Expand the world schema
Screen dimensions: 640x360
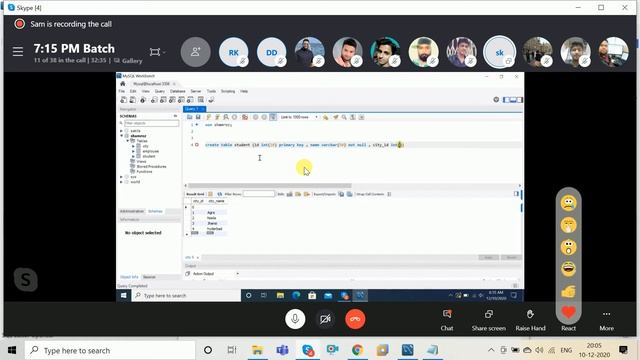(121, 182)
